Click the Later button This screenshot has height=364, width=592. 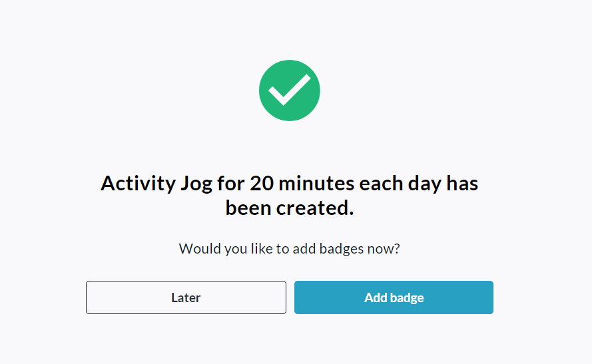coord(186,297)
